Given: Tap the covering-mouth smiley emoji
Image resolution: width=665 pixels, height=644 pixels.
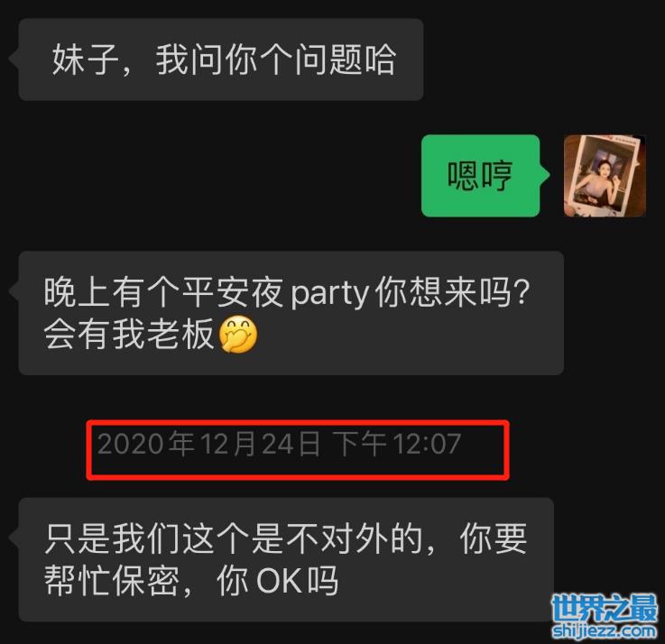Looking at the screenshot, I should [x=238, y=335].
